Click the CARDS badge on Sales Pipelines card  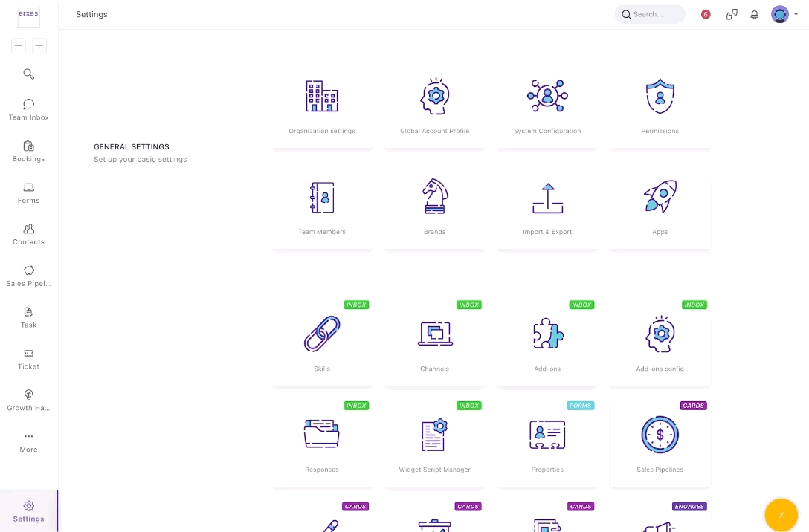pos(694,406)
